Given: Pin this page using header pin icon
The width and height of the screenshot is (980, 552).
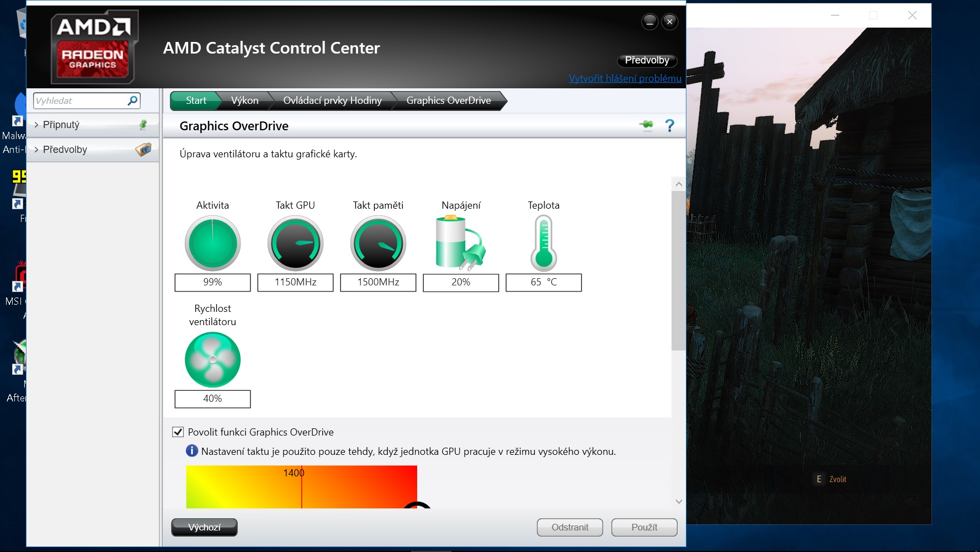Looking at the screenshot, I should (x=647, y=125).
